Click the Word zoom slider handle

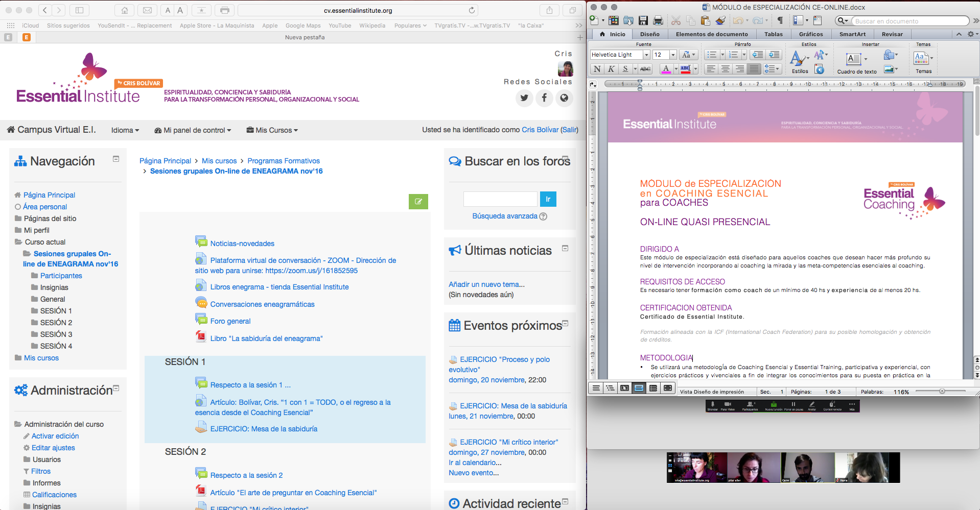(x=942, y=392)
